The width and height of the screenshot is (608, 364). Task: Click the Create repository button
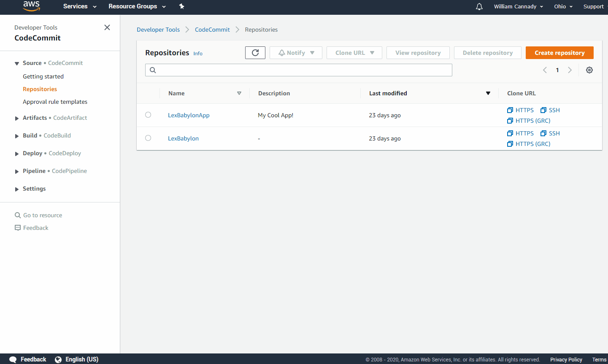coord(559,53)
